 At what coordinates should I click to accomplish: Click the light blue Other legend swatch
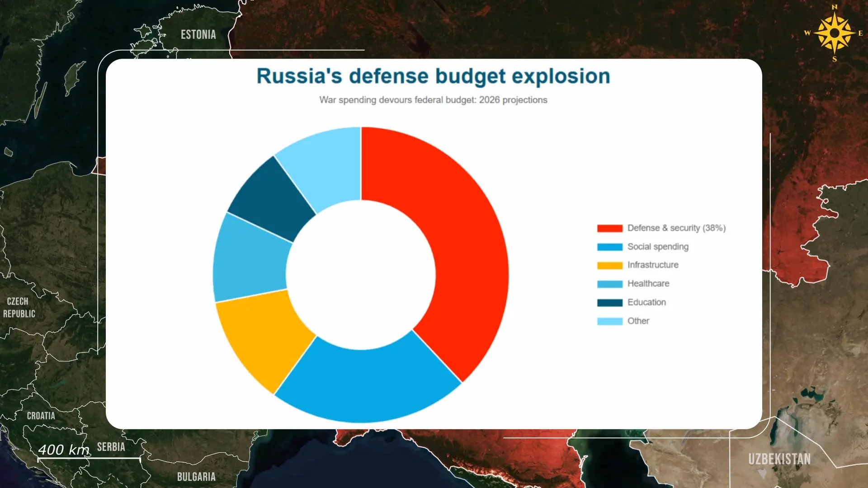coord(609,321)
